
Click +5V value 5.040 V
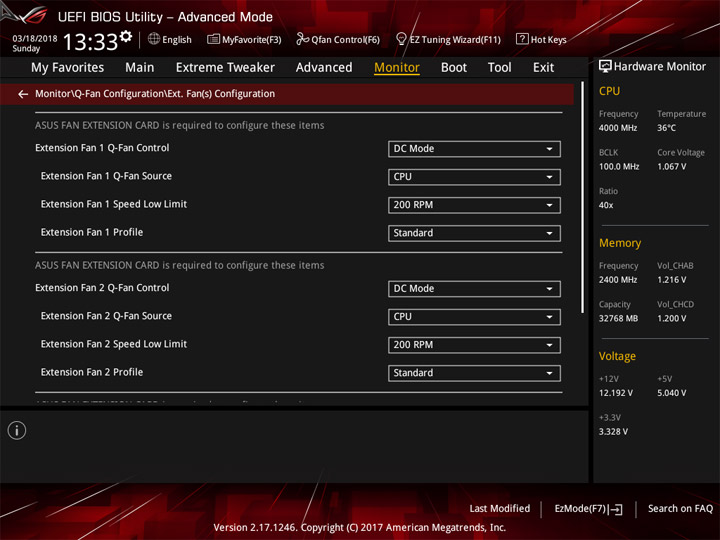671,393
